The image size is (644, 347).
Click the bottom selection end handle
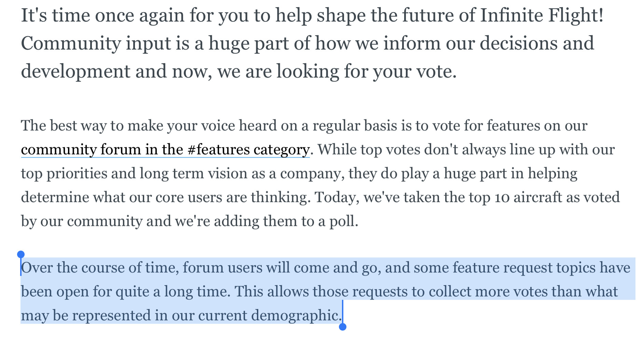343,327
